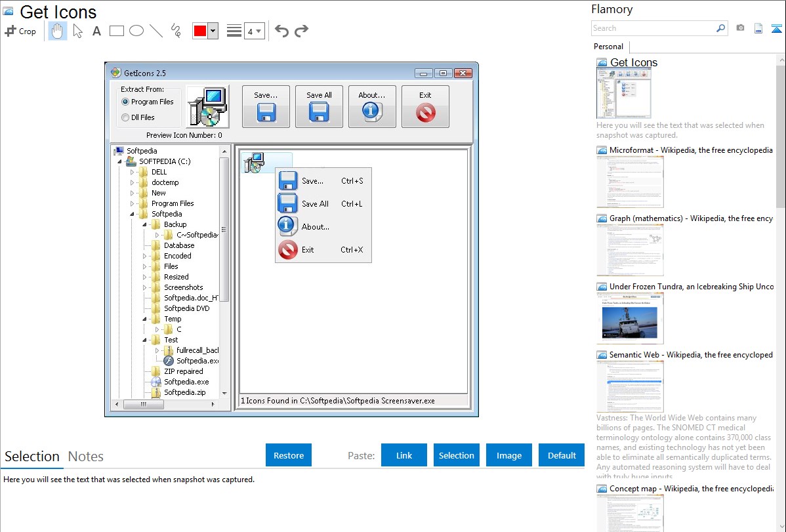Open the Personal tab in Flamory
Screen dimensions: 786x532
tap(609, 47)
